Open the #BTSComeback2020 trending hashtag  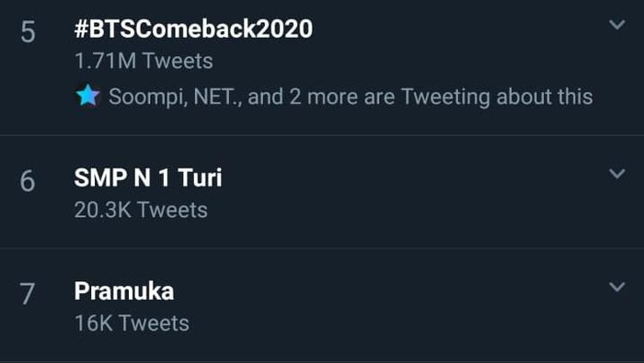click(x=193, y=28)
